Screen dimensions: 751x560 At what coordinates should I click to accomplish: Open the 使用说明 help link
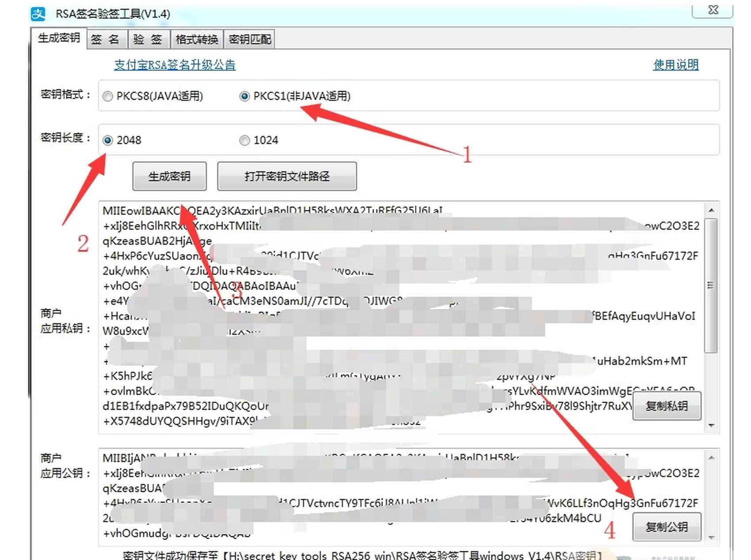(x=675, y=65)
